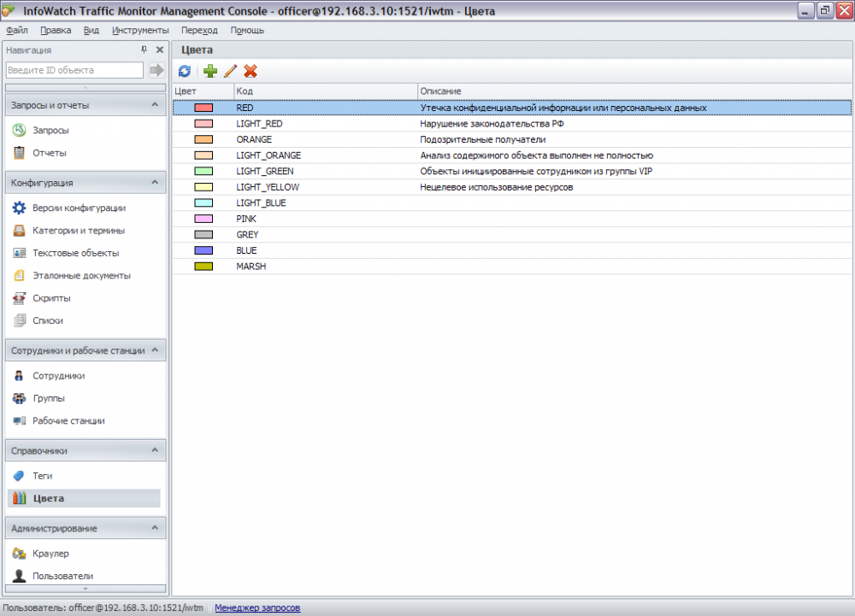Open the Помощь menu
Screen dimensions: 855x616
[x=247, y=30]
